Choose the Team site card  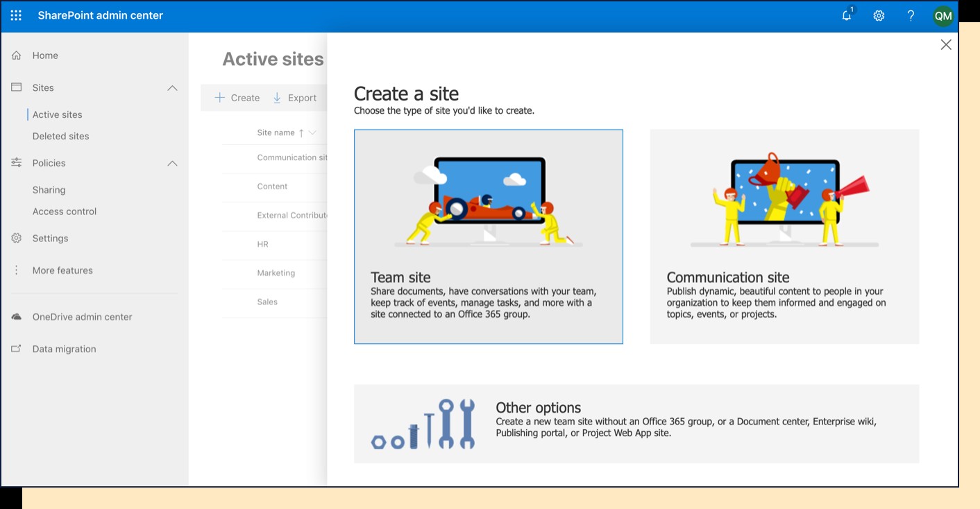click(x=488, y=236)
